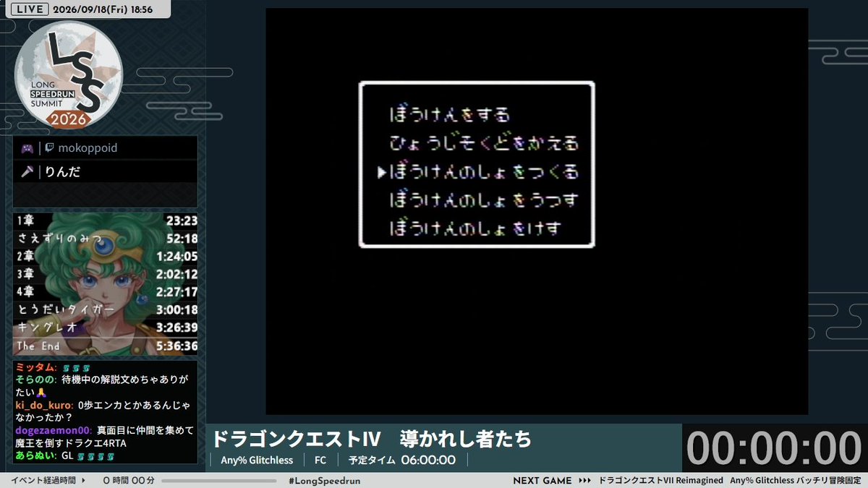Click The End split row

[106, 346]
